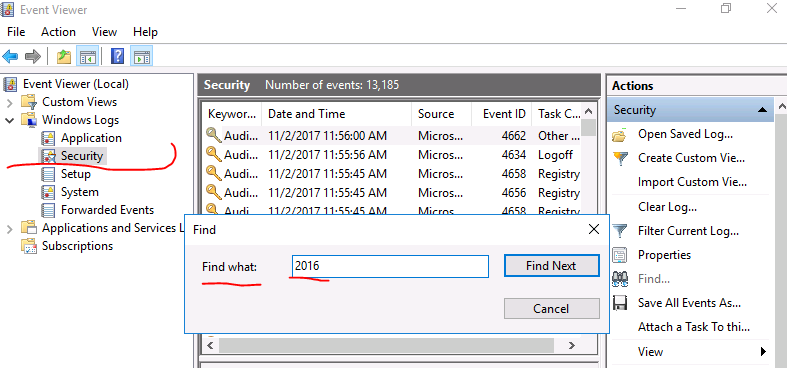787x368 pixels.
Task: Expand Applications and Services Logs node
Action: coord(10,229)
